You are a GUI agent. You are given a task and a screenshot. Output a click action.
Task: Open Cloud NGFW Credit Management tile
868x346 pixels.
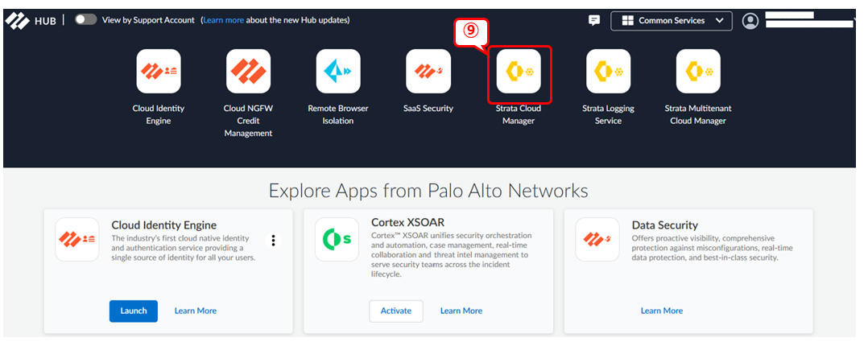[248, 72]
